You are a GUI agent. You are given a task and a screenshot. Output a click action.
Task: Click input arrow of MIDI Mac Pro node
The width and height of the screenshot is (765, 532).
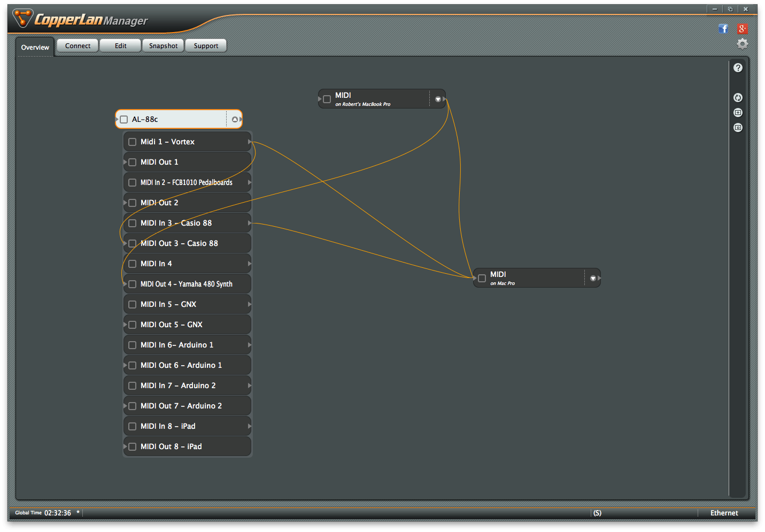click(475, 278)
